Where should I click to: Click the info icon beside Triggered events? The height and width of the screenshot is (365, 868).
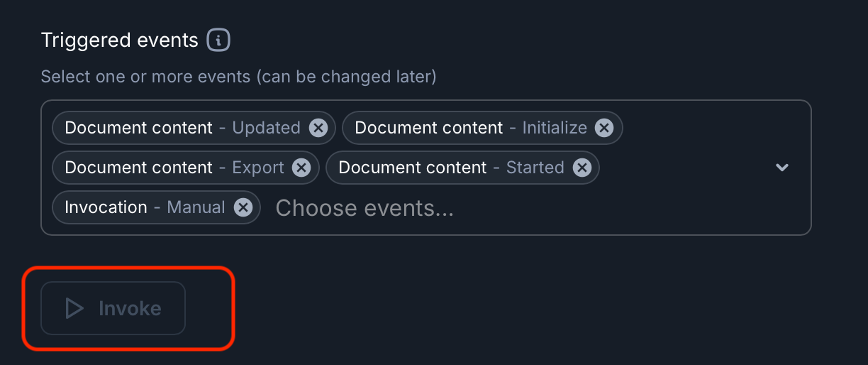tap(218, 40)
